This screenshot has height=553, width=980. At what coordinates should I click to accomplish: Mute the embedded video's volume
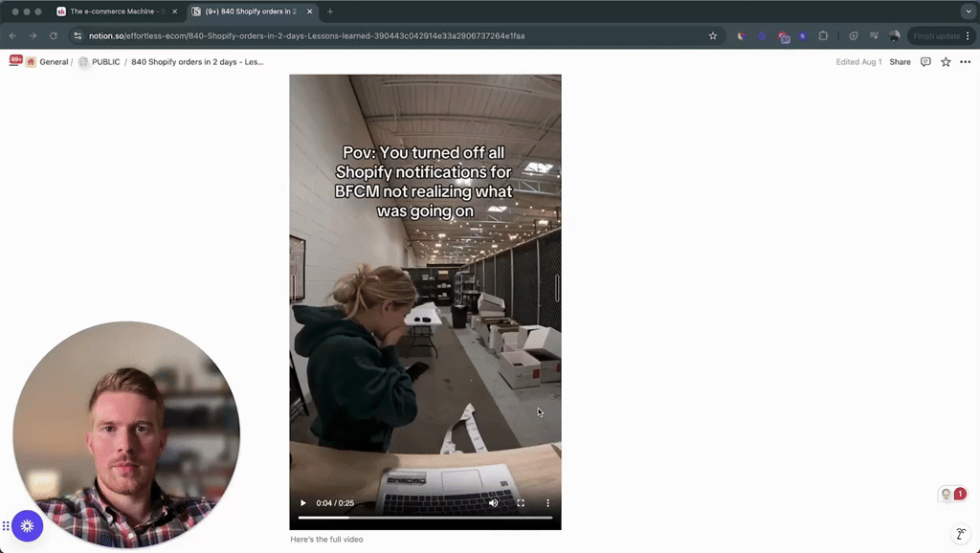494,503
